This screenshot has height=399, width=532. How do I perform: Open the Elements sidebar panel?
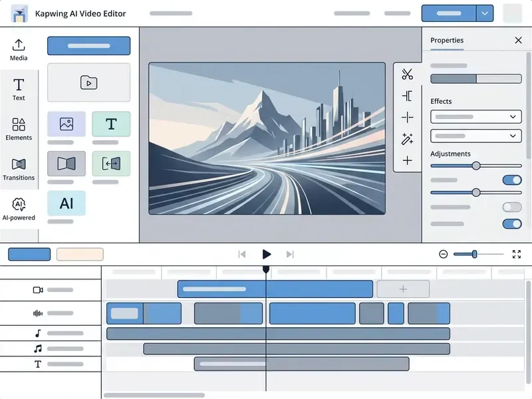(19, 129)
